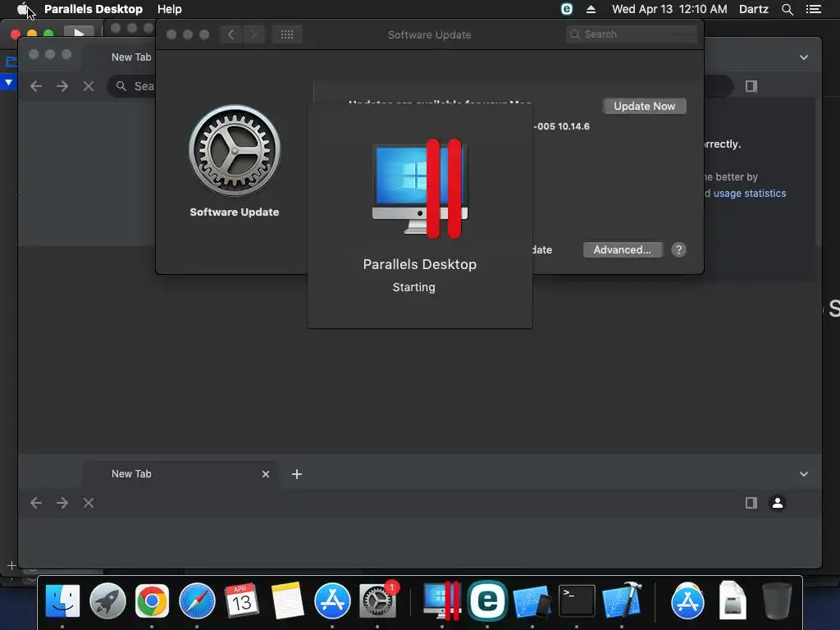Click the Software Update gear icon

234,151
